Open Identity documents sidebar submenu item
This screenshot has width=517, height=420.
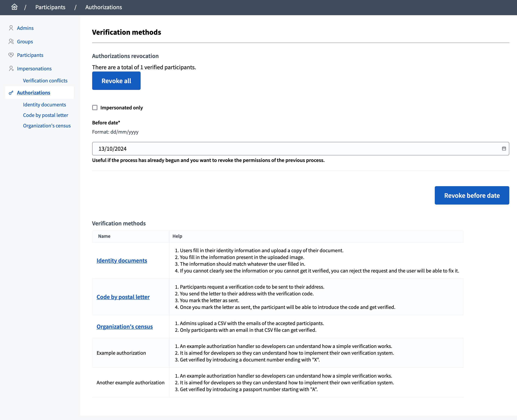pos(44,105)
